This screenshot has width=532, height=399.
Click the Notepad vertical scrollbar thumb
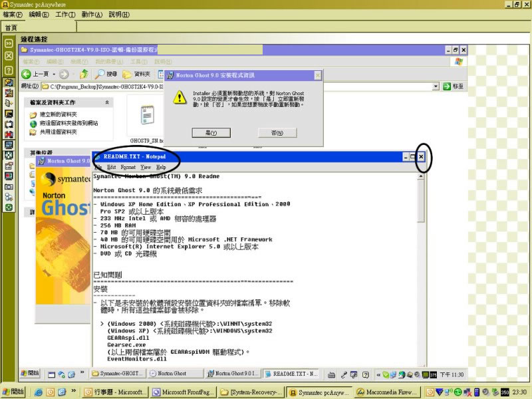tap(421, 201)
